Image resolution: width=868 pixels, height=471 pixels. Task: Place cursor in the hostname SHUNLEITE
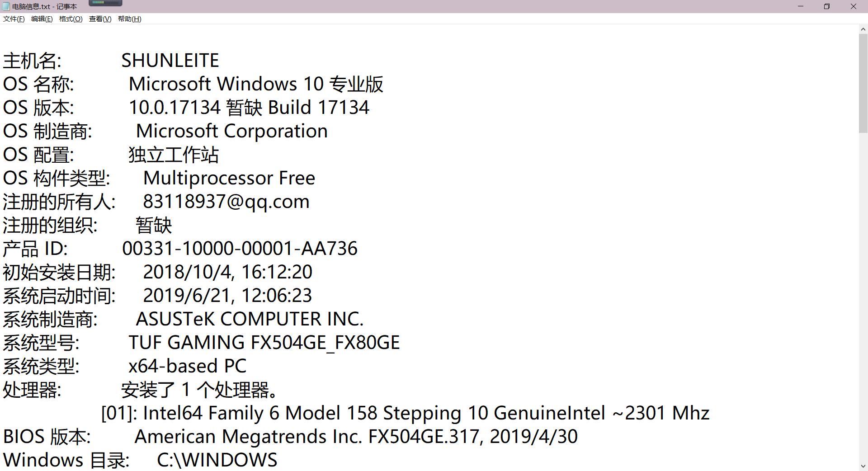[x=170, y=61]
